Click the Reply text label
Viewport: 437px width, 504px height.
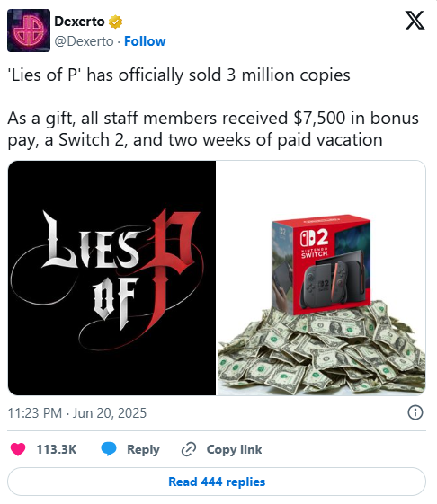(x=143, y=449)
